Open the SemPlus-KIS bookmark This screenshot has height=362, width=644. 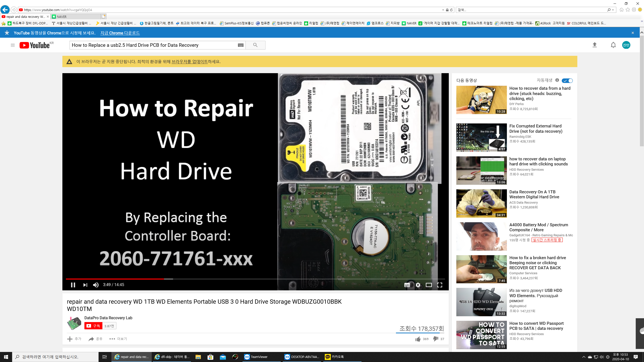236,23
